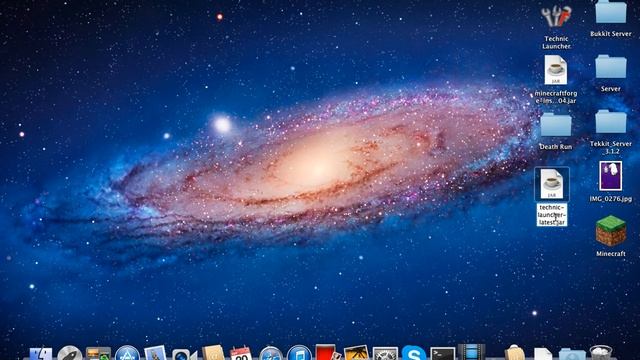Select the Bukkit Server folder
Image resolution: width=640 pixels, height=360 pixels.
pyautogui.click(x=611, y=11)
